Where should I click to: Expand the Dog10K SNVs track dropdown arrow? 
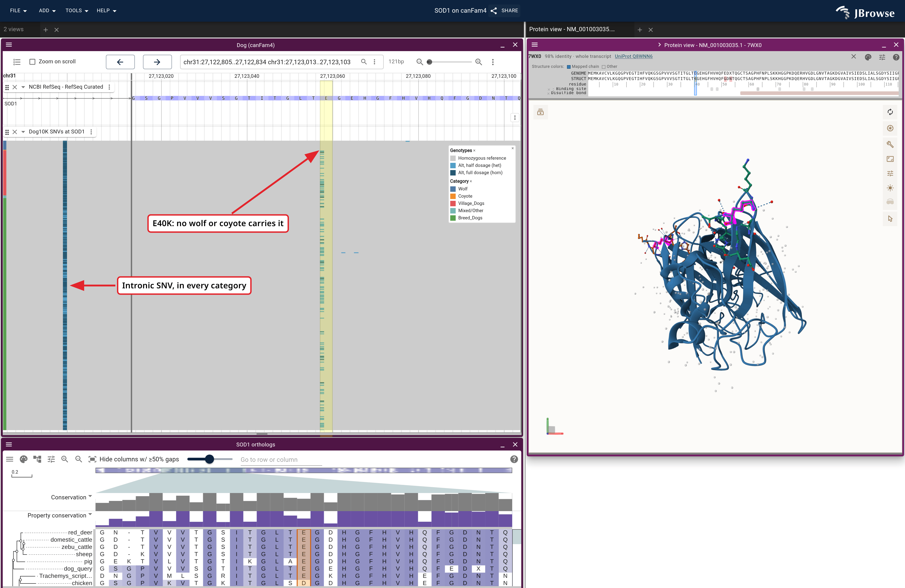click(x=23, y=132)
